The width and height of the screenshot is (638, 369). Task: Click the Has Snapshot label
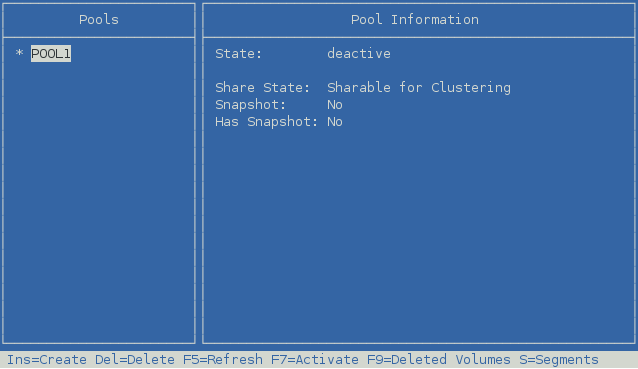point(266,122)
